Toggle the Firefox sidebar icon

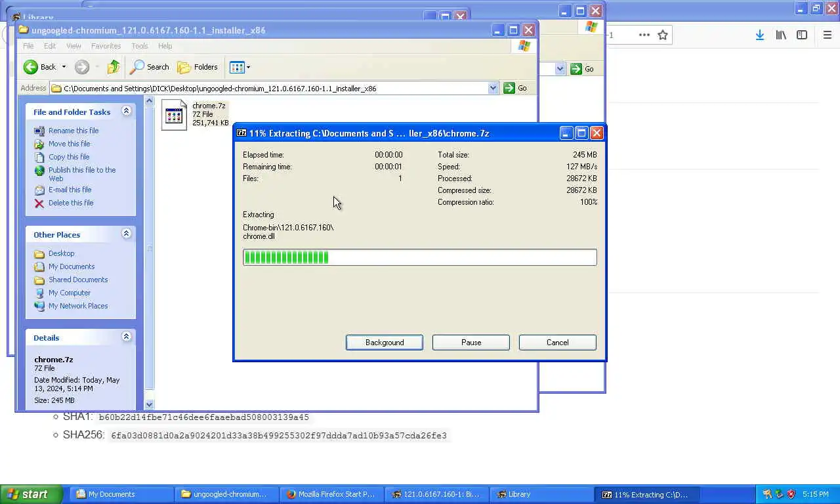point(802,35)
